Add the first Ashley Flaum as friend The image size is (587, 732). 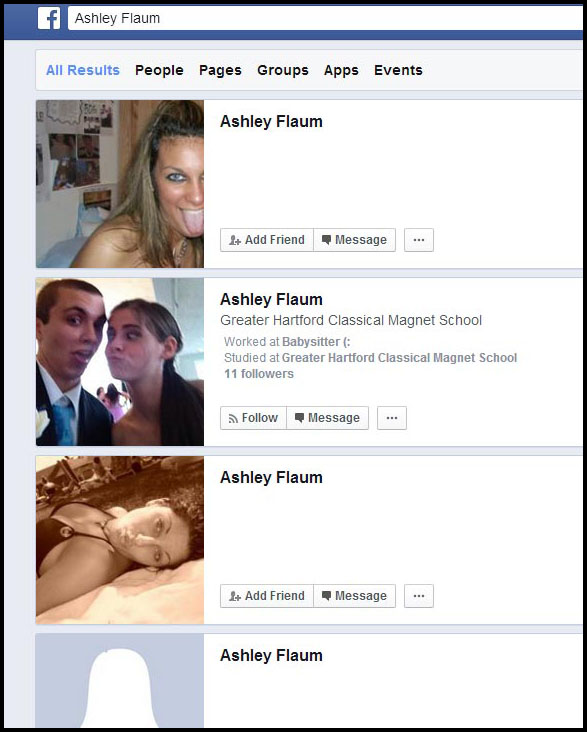267,240
